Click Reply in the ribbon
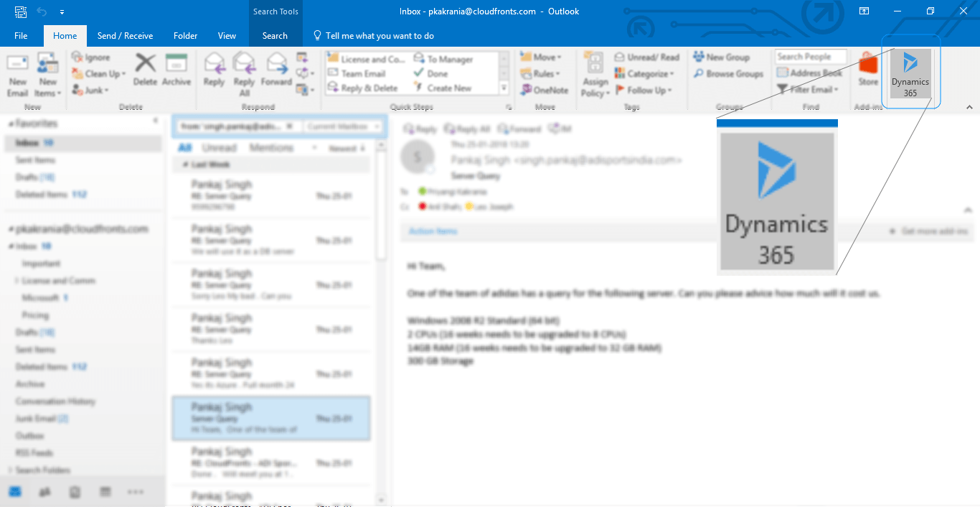 click(214, 70)
